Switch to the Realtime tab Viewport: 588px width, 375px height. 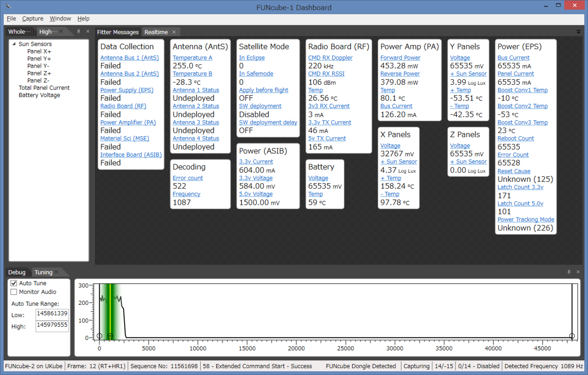(156, 32)
